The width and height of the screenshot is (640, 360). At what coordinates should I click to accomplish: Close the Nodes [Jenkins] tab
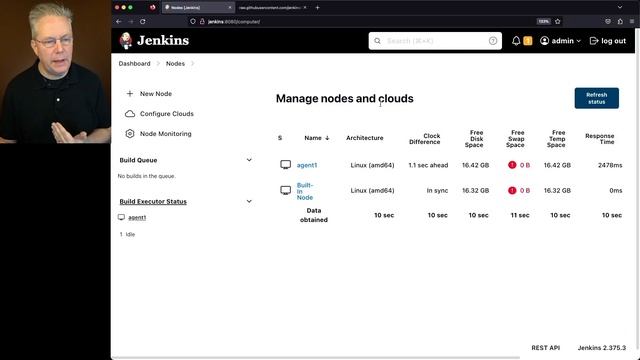(x=229, y=7)
